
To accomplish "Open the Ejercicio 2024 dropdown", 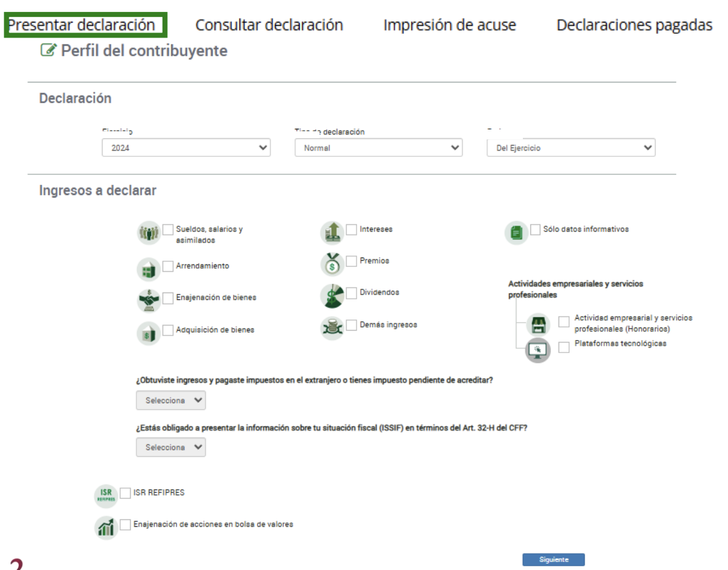I will pos(186,148).
